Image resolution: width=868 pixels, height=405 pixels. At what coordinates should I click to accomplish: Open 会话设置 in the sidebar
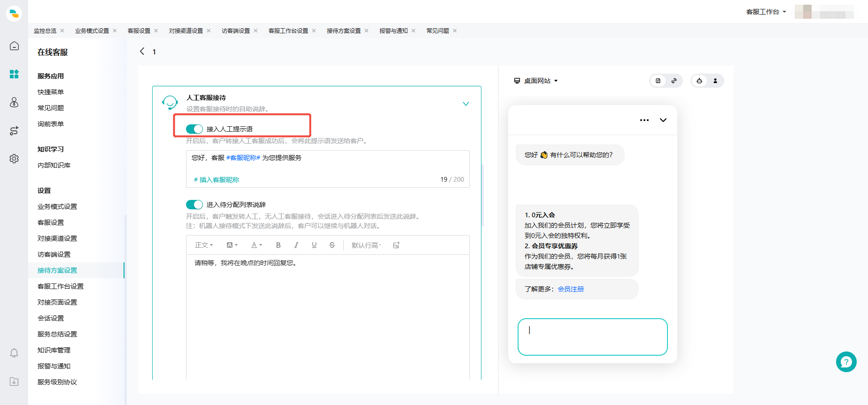51,318
